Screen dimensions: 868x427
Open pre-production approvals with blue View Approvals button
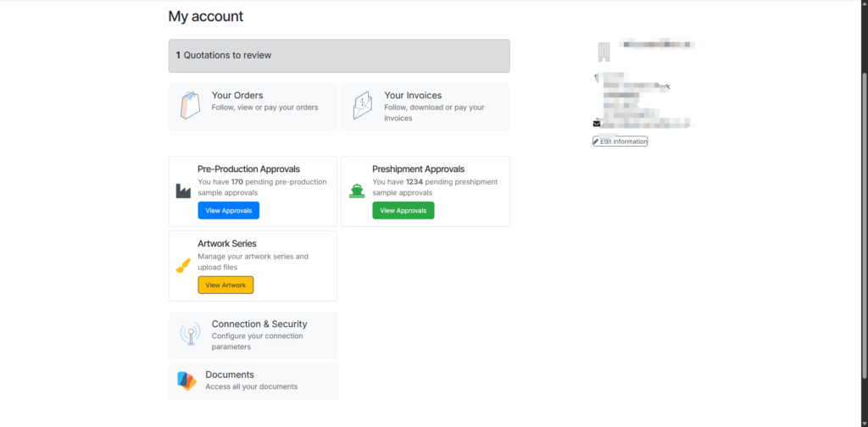(229, 210)
